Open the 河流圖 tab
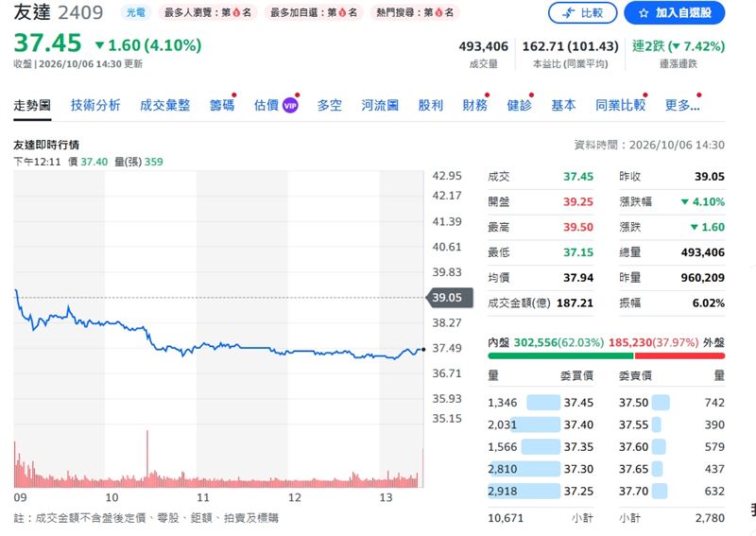This screenshot has height=536, width=756. coord(380,105)
